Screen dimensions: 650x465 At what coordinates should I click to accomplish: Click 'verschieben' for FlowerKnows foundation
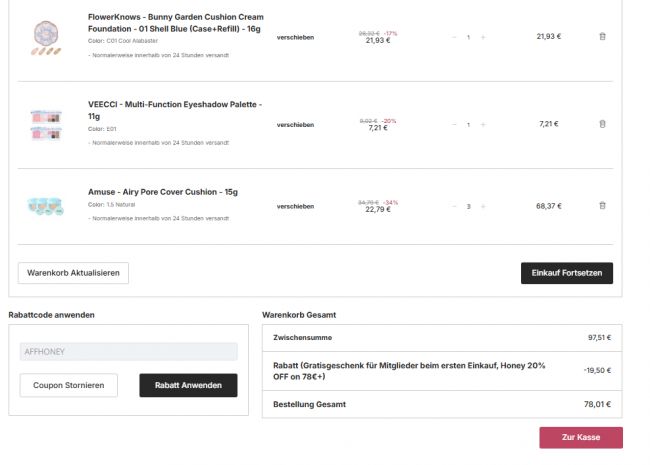pyautogui.click(x=295, y=37)
